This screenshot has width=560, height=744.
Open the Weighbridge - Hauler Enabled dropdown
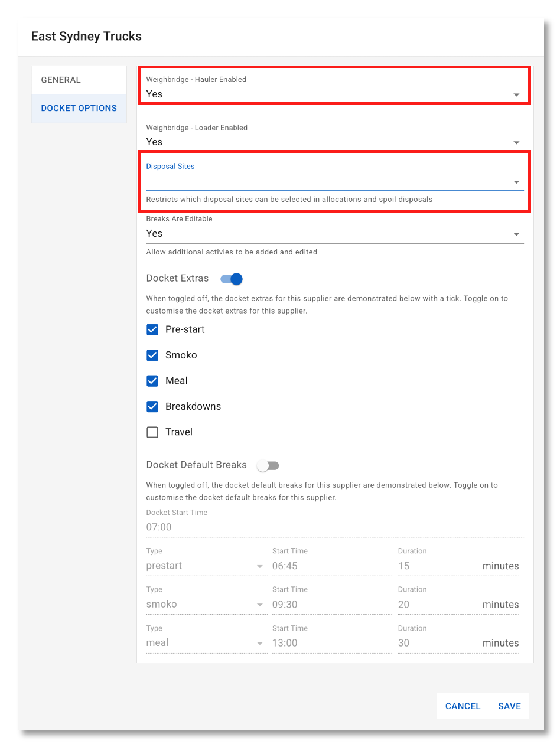(334, 94)
